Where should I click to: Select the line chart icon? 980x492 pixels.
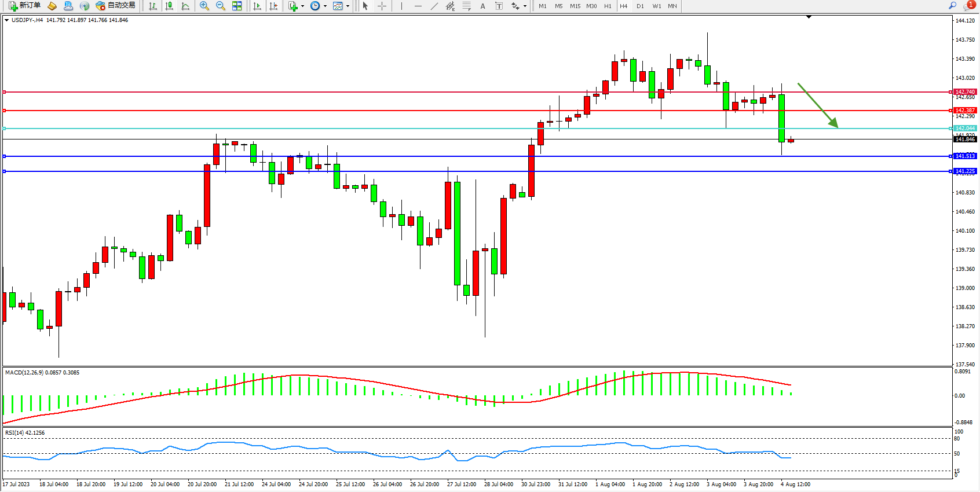pyautogui.click(x=185, y=6)
